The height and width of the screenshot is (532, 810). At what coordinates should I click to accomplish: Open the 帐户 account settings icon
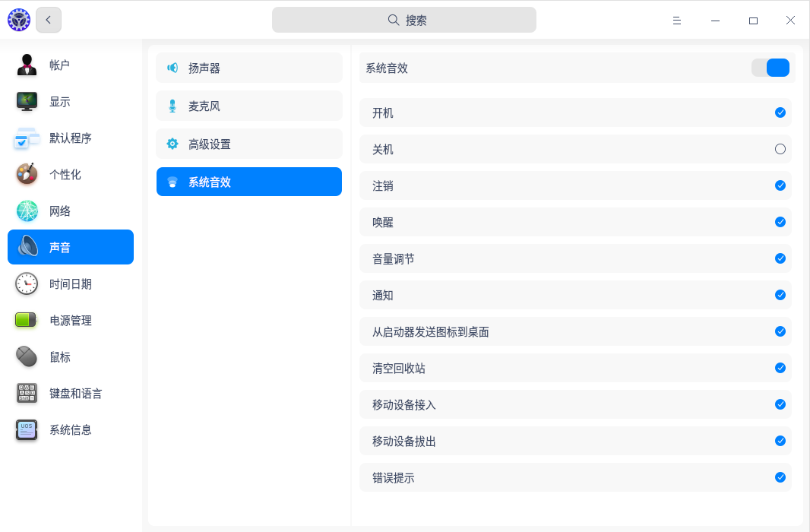pyautogui.click(x=27, y=65)
